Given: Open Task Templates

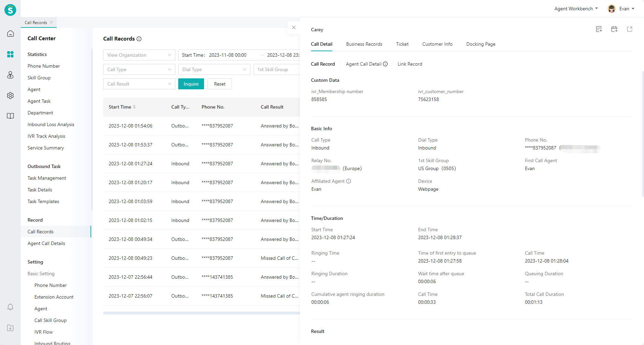Looking at the screenshot, I should pyautogui.click(x=43, y=201).
